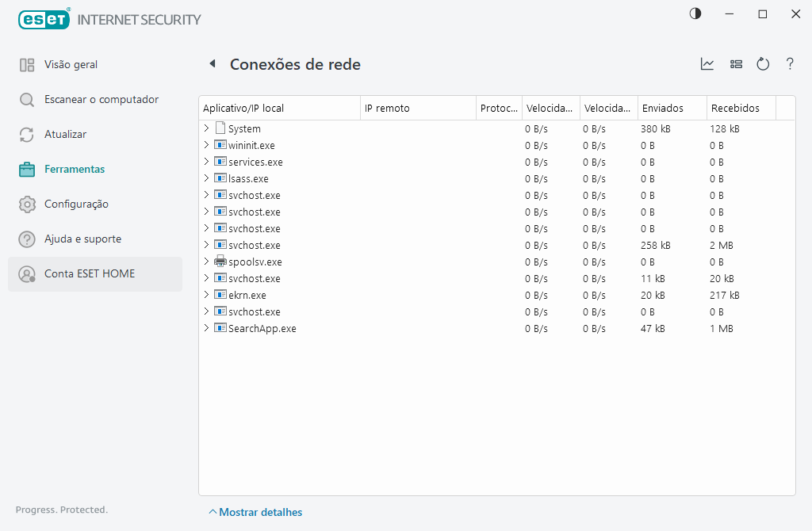Expand the System process row

pyautogui.click(x=206, y=128)
